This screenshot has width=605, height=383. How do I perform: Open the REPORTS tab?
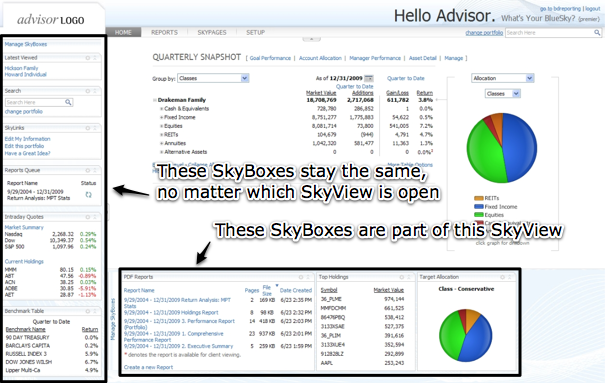coord(164,32)
